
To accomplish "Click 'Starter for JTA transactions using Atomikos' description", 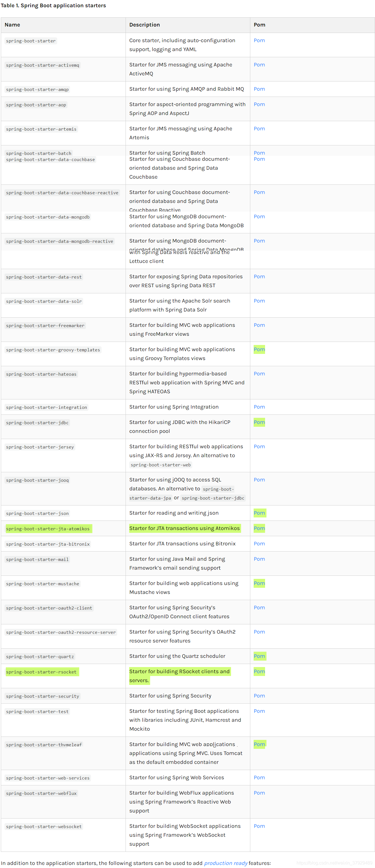I will click(185, 528).
